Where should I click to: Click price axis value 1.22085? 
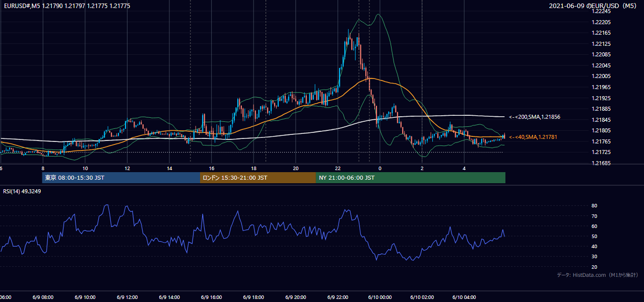pos(600,54)
